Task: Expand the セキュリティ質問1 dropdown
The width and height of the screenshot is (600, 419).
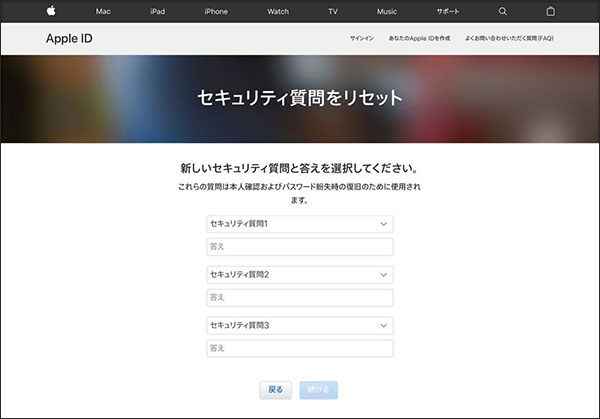Action: pyautogui.click(x=300, y=224)
